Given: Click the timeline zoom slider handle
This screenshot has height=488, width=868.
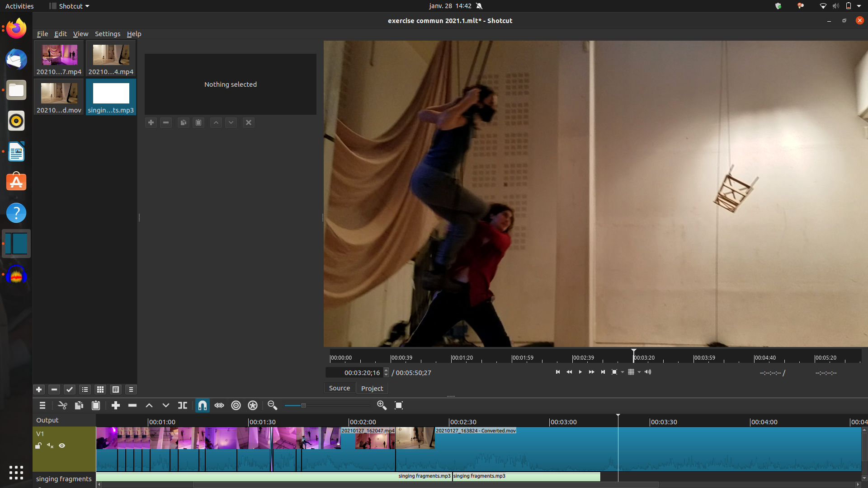Looking at the screenshot, I should click(x=303, y=405).
